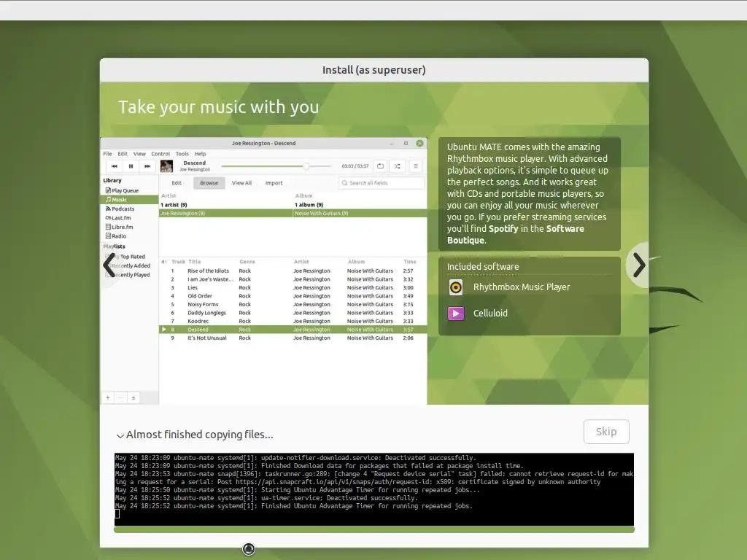Click the installation progress bar
Viewport: 747px width, 560px height.
pos(374,529)
